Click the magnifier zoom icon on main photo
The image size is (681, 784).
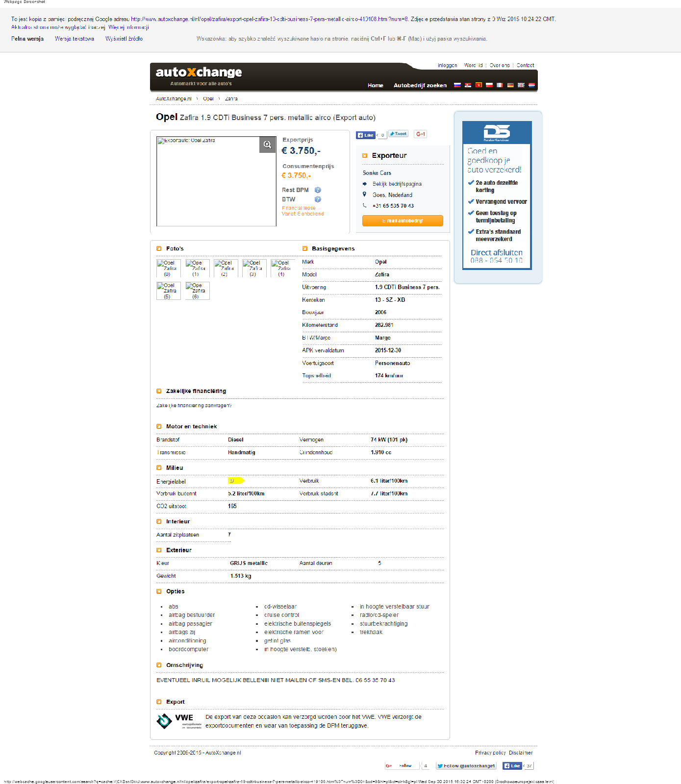(267, 145)
